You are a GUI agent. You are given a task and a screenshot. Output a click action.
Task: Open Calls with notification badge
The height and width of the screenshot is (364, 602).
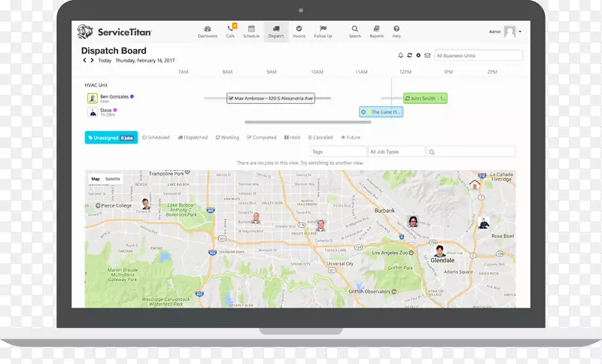[x=230, y=30]
